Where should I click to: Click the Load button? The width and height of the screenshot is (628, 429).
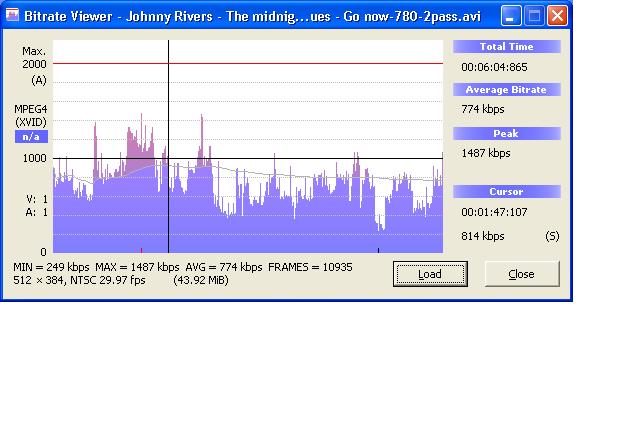(x=430, y=274)
